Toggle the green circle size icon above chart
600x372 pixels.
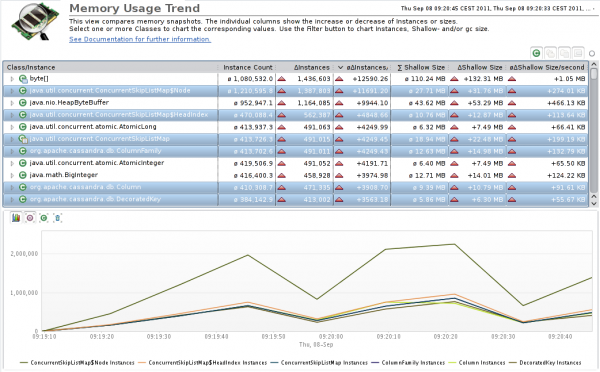44,218
